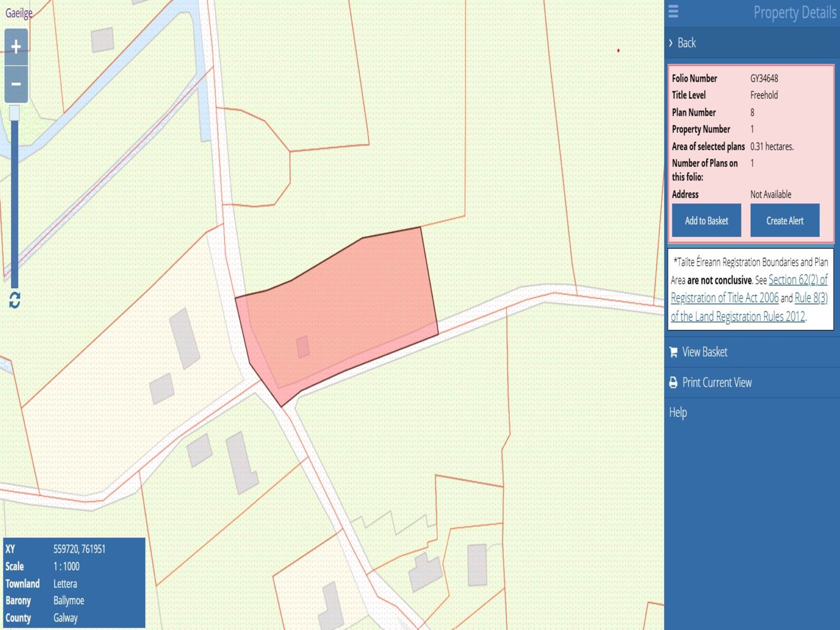Zoom out using the minus icon

click(x=15, y=83)
